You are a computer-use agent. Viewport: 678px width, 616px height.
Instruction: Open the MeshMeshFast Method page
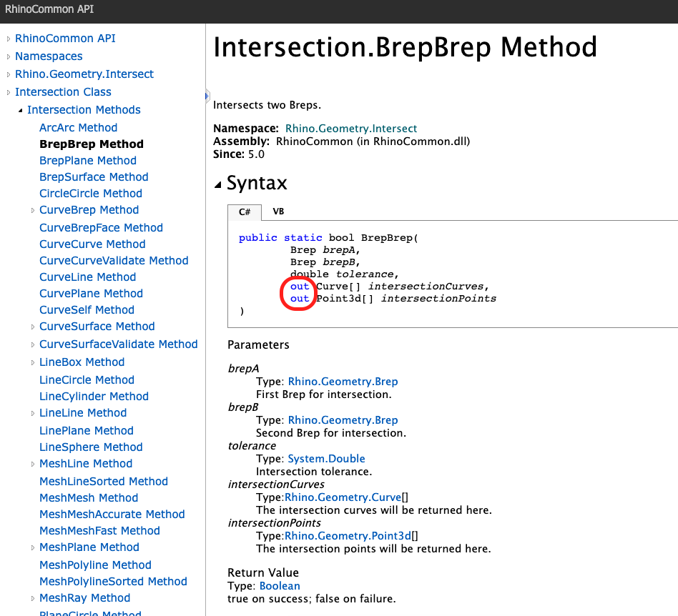(99, 530)
